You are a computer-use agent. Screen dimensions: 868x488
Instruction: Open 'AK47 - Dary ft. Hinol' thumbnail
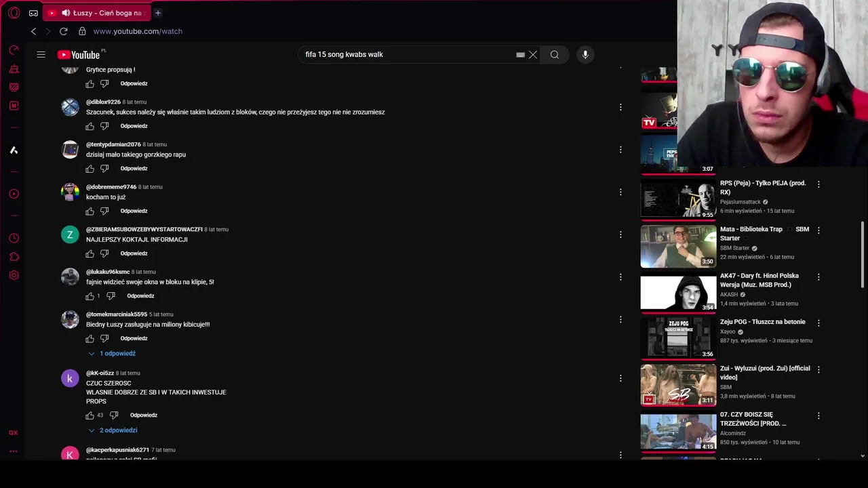point(678,292)
